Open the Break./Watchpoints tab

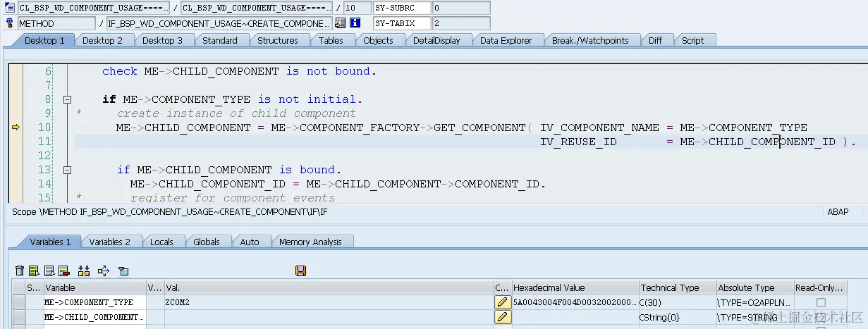pos(590,40)
